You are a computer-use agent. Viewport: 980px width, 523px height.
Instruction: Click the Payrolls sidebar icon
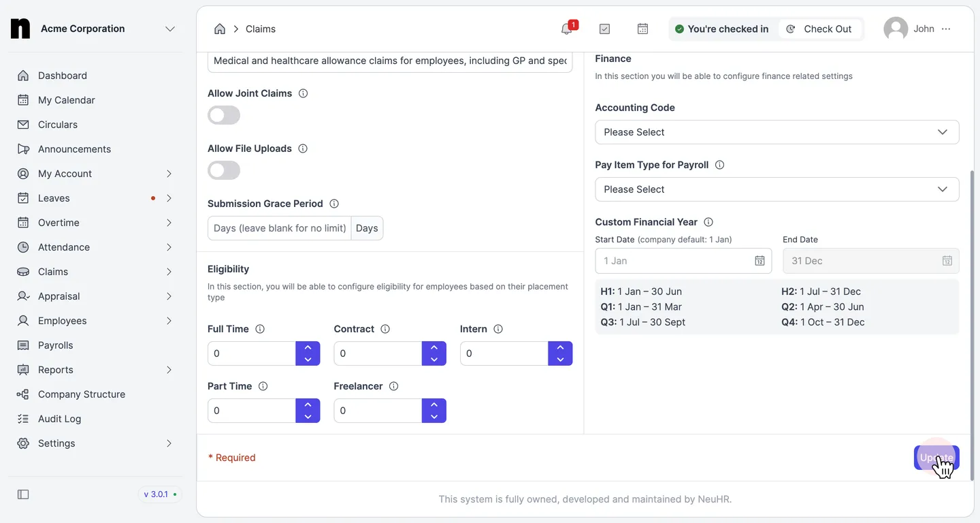[23, 345]
